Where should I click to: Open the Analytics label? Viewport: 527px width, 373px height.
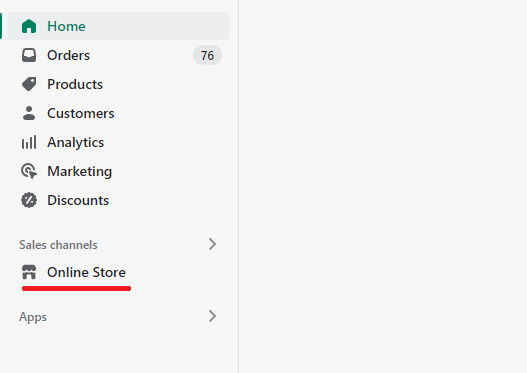pos(76,142)
